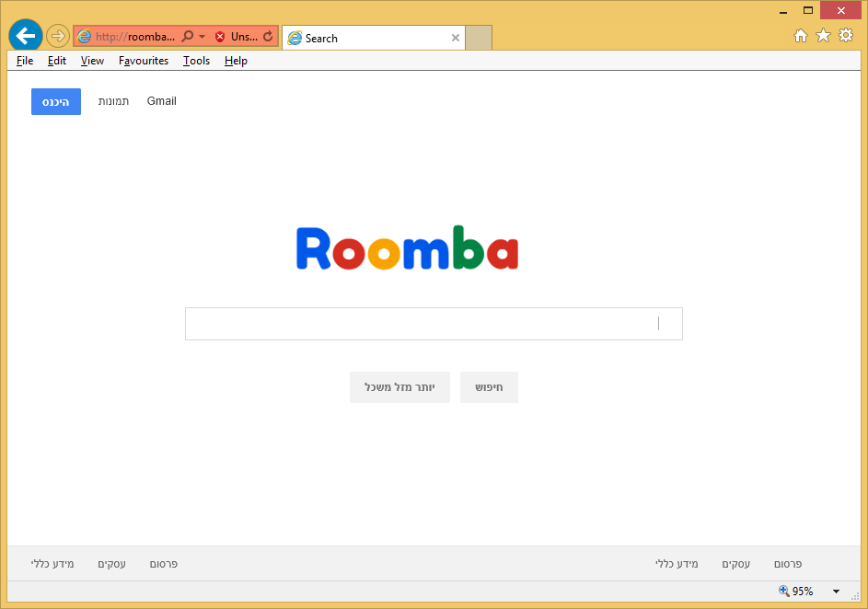868x609 pixels.
Task: Open the תמונות images link
Action: (113, 101)
